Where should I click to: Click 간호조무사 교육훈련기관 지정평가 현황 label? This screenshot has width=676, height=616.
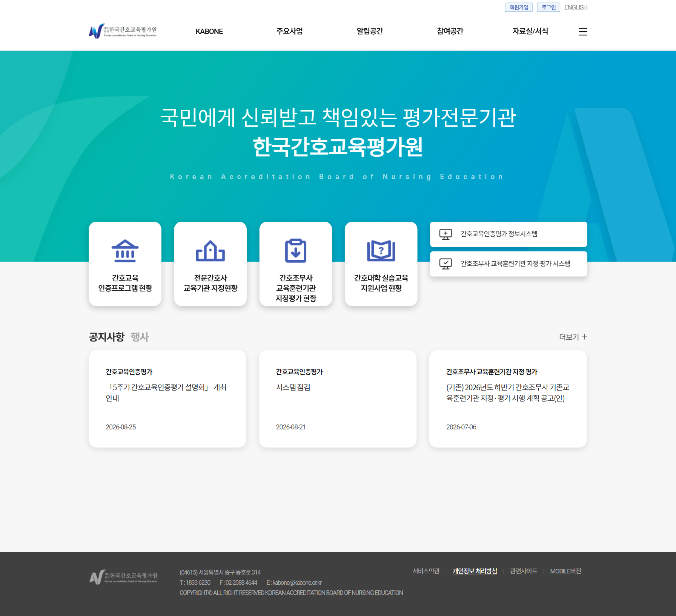(296, 288)
